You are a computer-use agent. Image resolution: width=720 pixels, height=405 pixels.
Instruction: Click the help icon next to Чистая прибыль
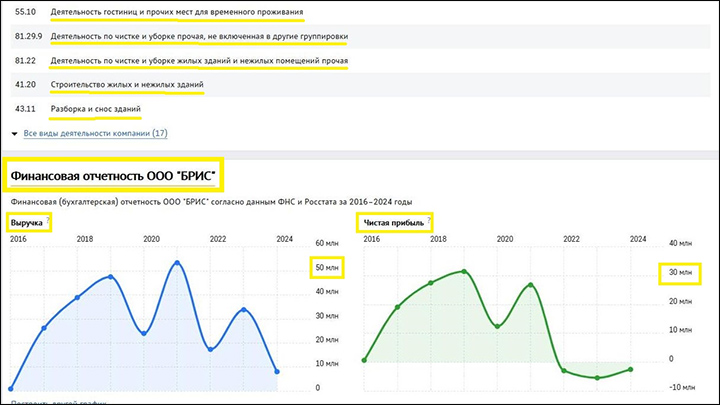click(430, 221)
